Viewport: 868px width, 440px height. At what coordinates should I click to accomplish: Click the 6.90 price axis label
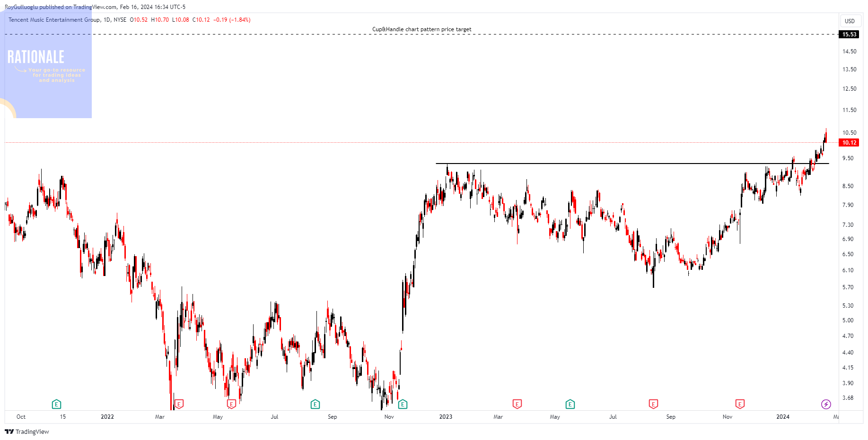pos(848,239)
